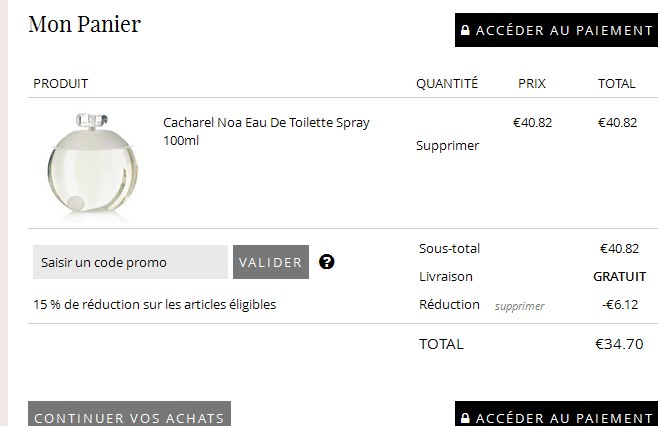Click the promo code help question mark icon
This screenshot has width=658, height=426.
coord(327,262)
